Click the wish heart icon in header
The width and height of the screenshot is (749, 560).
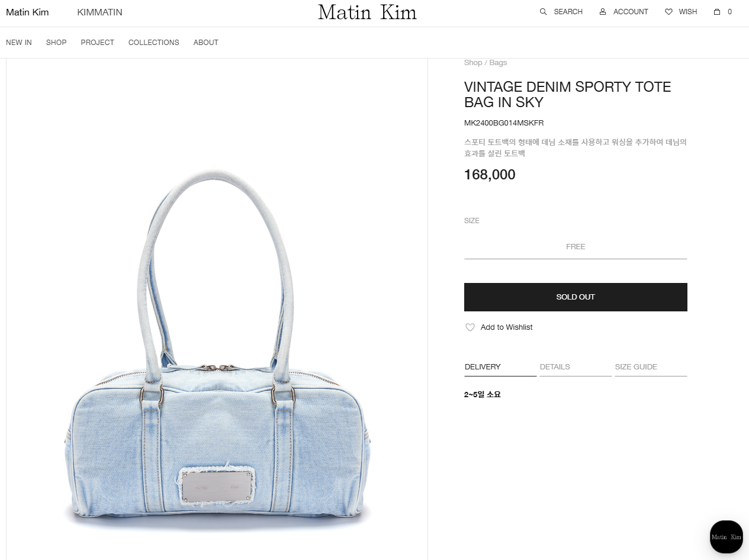coord(668,12)
